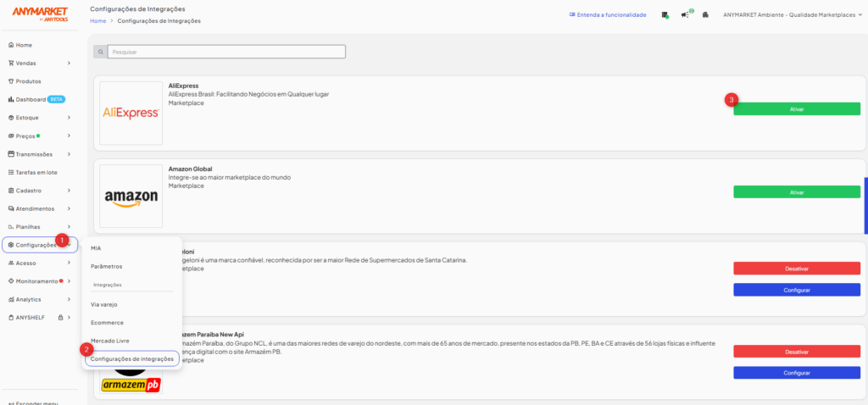Click the building icon beside account name
Viewport: 868px width, 405px height.
(705, 15)
